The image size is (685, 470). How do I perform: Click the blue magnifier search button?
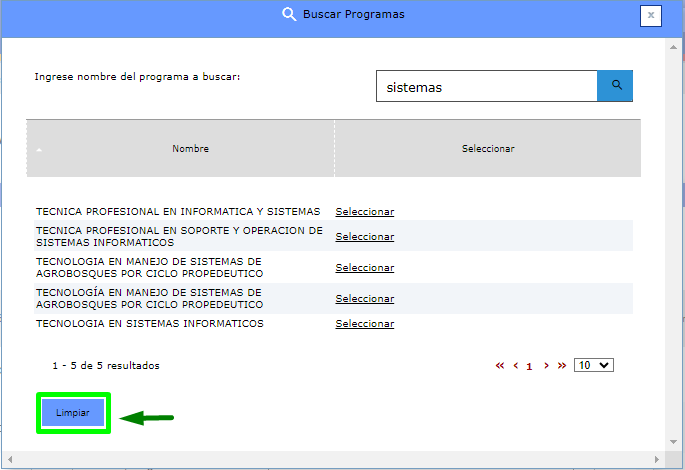coord(615,86)
